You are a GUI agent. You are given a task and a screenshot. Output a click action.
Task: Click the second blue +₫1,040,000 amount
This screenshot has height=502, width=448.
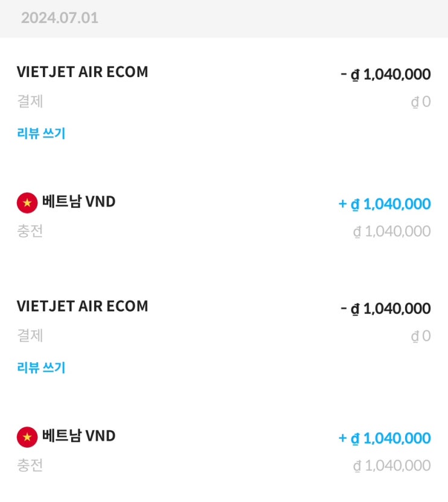tap(385, 438)
